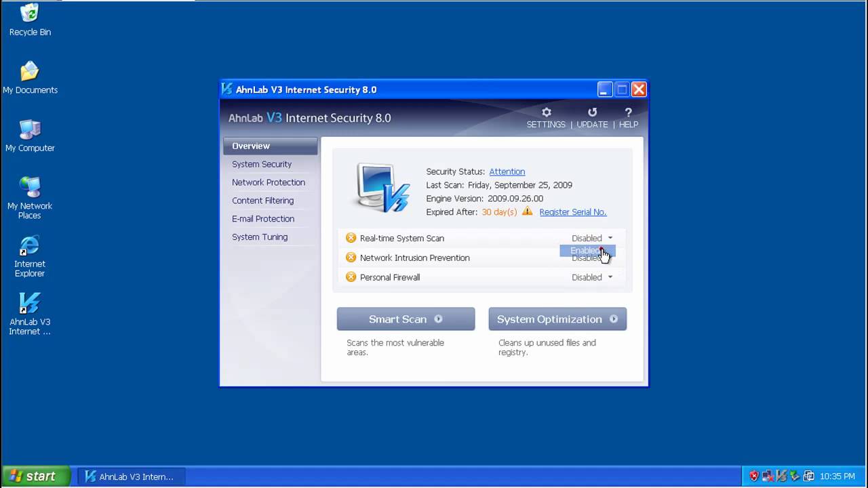This screenshot has width=868, height=488.
Task: Click the Windows Security Center red shield tray icon
Action: [x=754, y=476]
